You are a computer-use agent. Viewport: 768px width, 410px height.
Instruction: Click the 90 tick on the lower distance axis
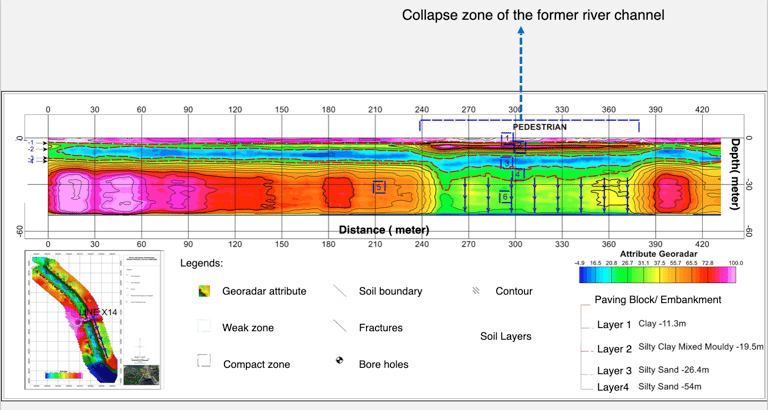(x=188, y=244)
